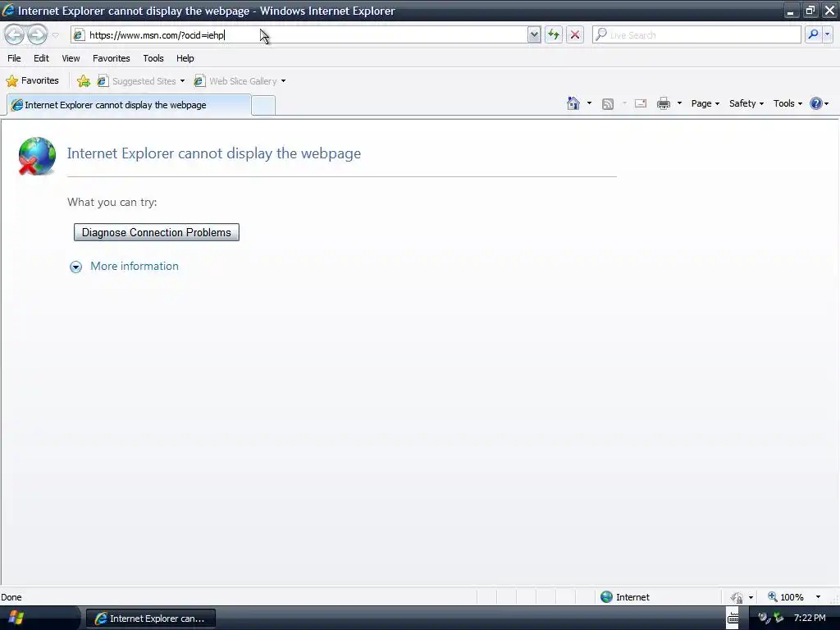
Task: Open the Tools command bar menu
Action: tap(787, 103)
